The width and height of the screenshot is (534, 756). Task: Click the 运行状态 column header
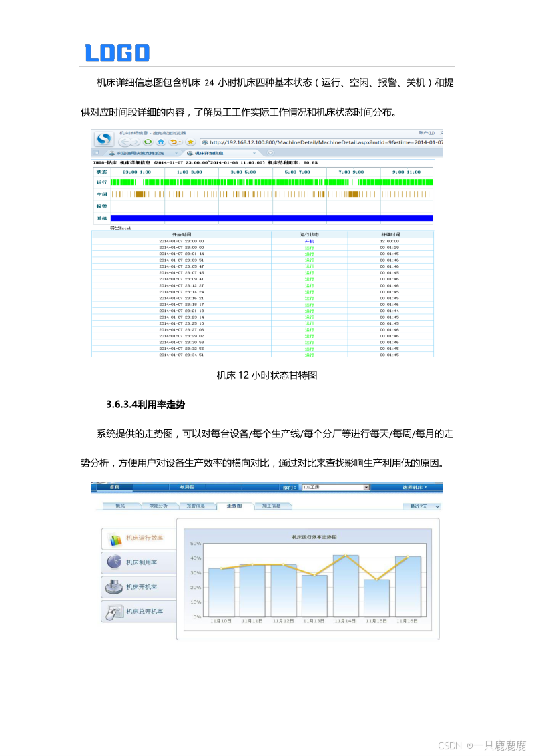(x=310, y=235)
